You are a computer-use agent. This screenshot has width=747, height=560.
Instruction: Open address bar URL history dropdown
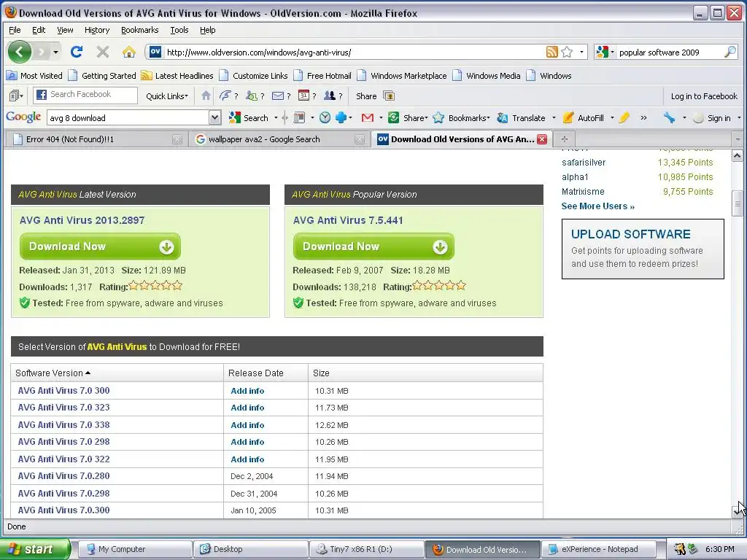click(x=581, y=52)
